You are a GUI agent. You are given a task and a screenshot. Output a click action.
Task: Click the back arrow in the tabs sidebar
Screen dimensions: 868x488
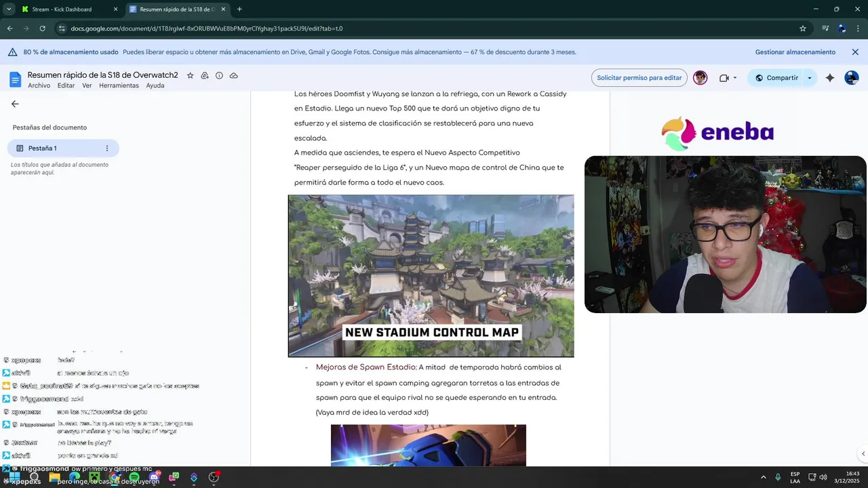(15, 104)
